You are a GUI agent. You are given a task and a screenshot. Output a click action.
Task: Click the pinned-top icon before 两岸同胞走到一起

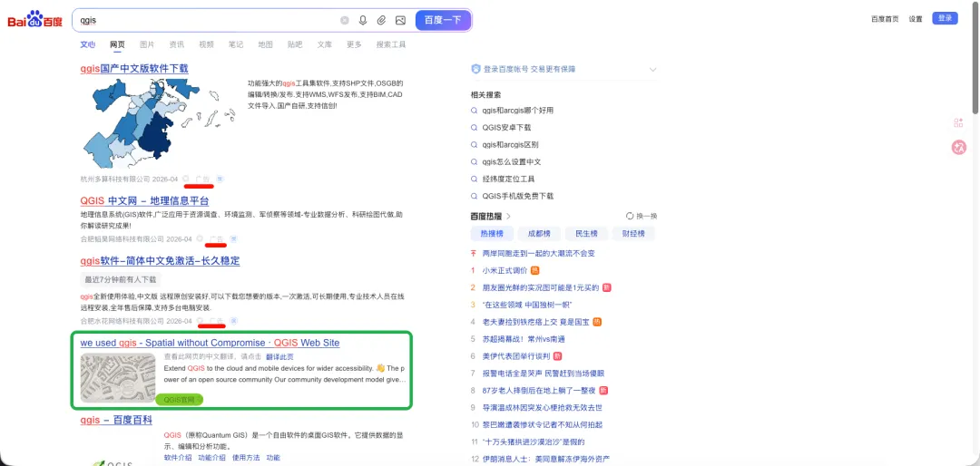(474, 254)
